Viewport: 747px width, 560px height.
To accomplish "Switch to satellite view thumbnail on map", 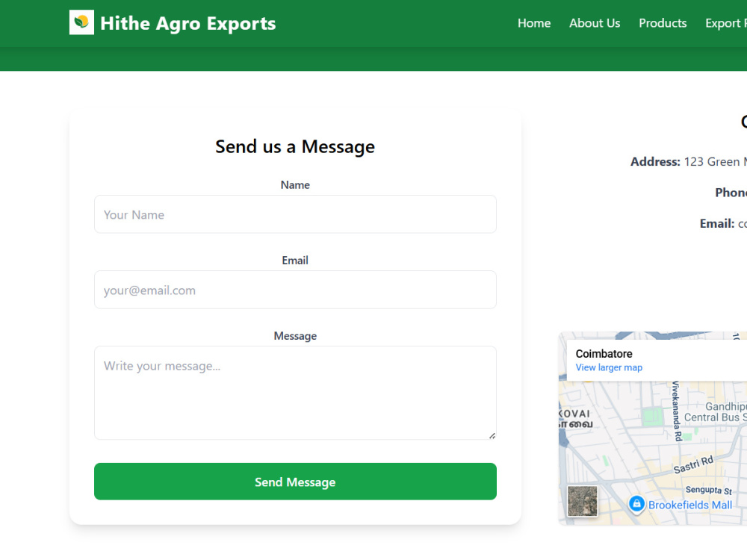I will pyautogui.click(x=582, y=501).
